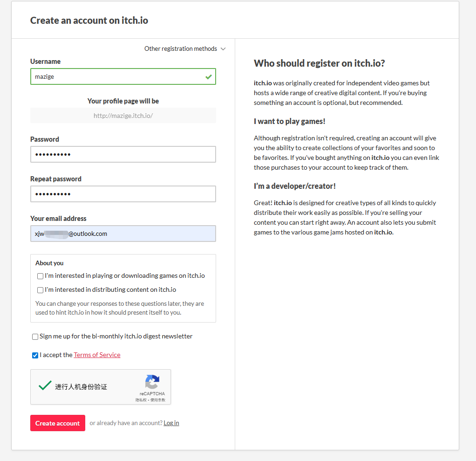Check interested in playing or downloading games
The width and height of the screenshot is (476, 461).
41,276
